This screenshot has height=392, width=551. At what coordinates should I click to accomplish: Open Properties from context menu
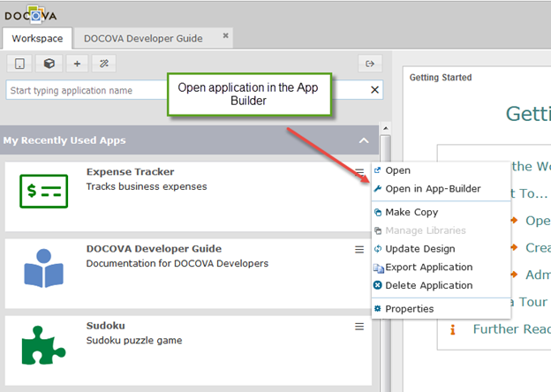(441, 309)
